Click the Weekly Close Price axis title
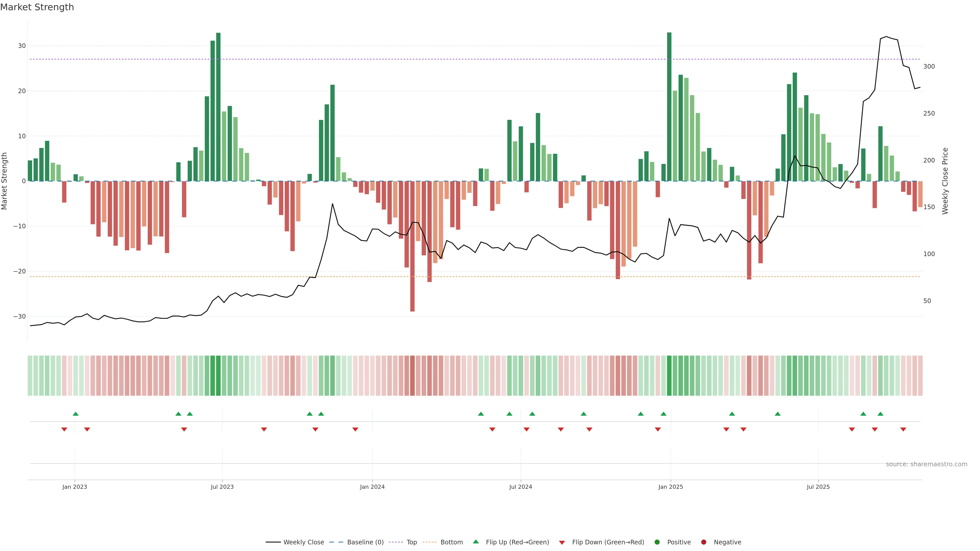 point(945,181)
